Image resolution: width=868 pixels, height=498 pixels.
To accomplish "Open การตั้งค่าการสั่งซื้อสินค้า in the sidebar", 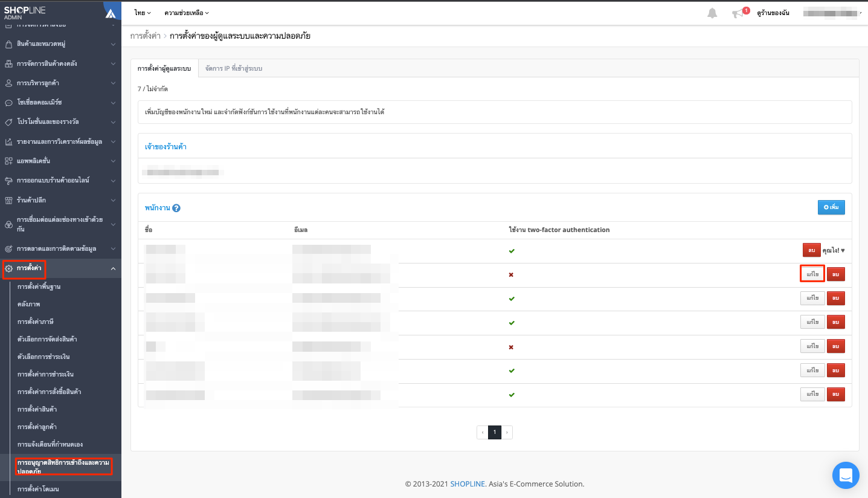I will coord(50,392).
